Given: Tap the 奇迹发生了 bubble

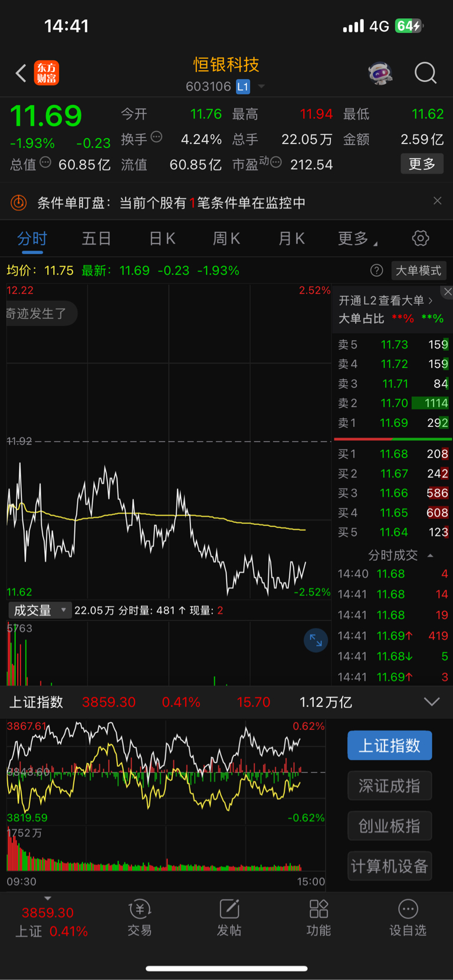Looking at the screenshot, I should pyautogui.click(x=40, y=314).
